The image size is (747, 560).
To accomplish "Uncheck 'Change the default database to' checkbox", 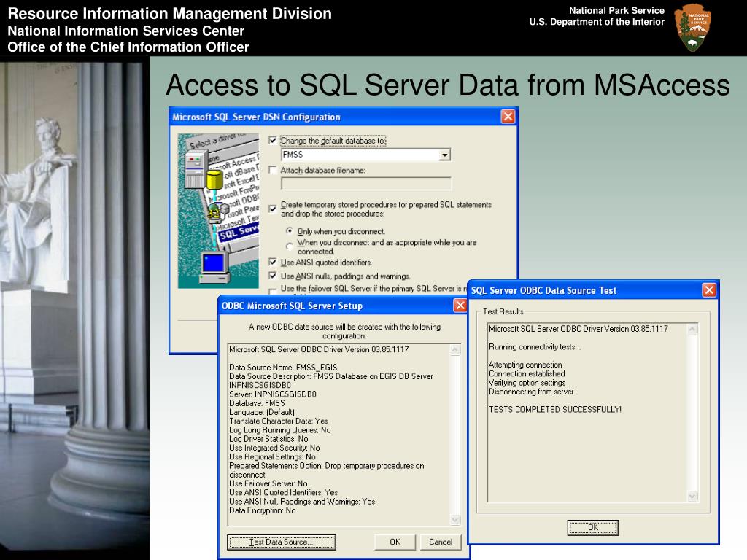I will tap(273, 141).
